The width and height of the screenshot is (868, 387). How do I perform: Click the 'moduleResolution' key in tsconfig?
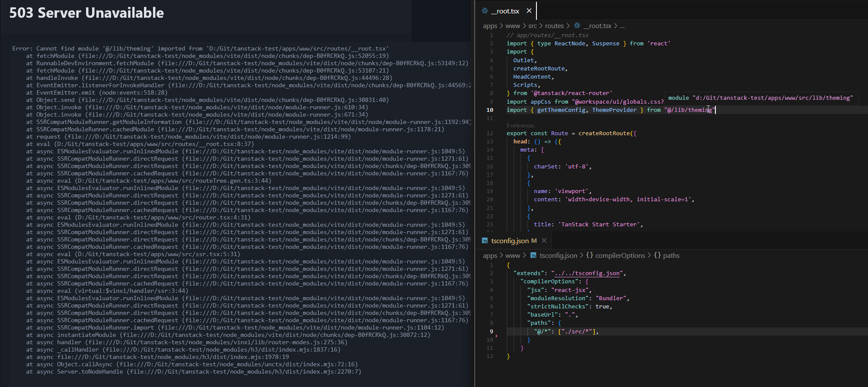[x=558, y=298]
